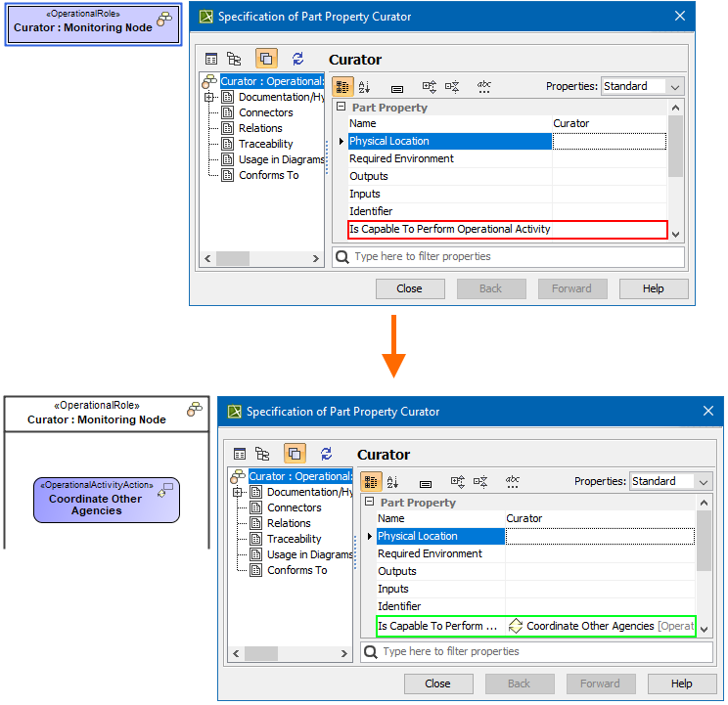Select Traceability in the top dialog tree
Viewport: 728px width, 705px height.
click(265, 144)
